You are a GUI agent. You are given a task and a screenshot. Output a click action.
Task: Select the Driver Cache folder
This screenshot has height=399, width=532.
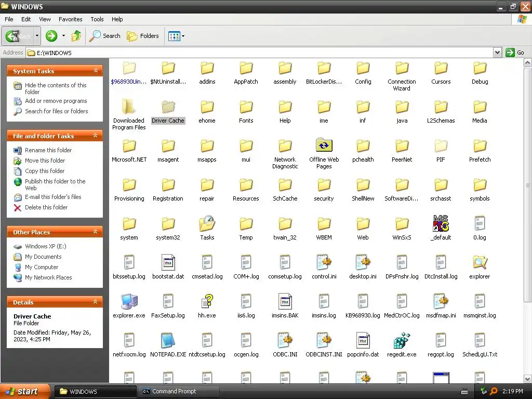pos(168,107)
